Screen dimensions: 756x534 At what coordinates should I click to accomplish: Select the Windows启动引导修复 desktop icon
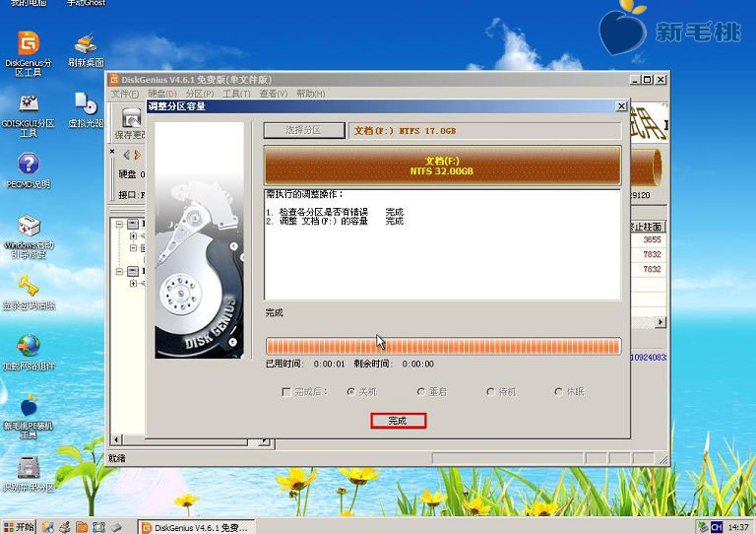click(29, 236)
